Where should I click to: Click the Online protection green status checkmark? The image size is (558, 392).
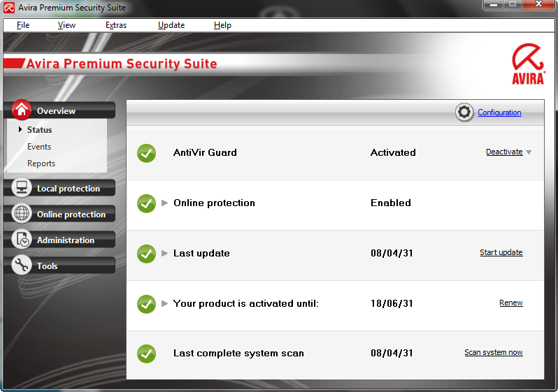(x=146, y=203)
